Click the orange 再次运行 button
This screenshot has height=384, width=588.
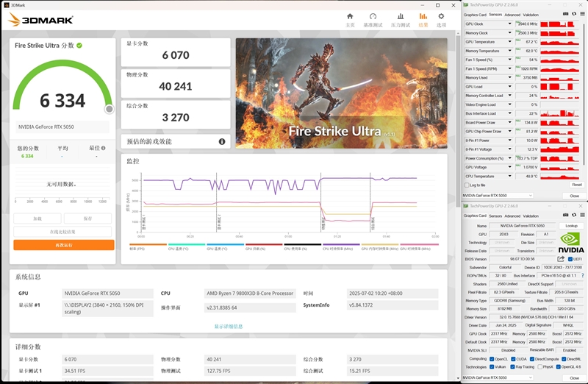(x=64, y=245)
